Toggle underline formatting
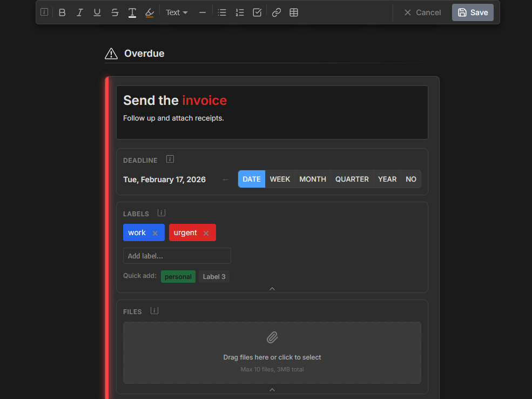The image size is (532, 399). (97, 12)
